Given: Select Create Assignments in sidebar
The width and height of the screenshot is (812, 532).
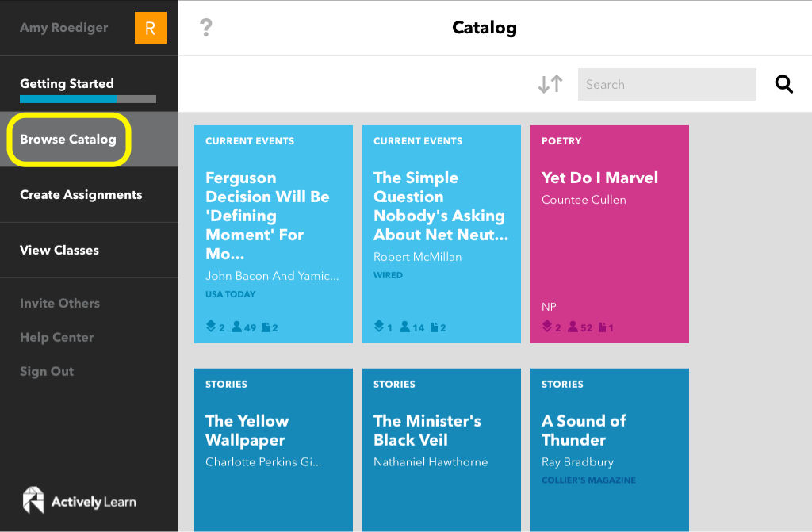Looking at the screenshot, I should [81, 195].
